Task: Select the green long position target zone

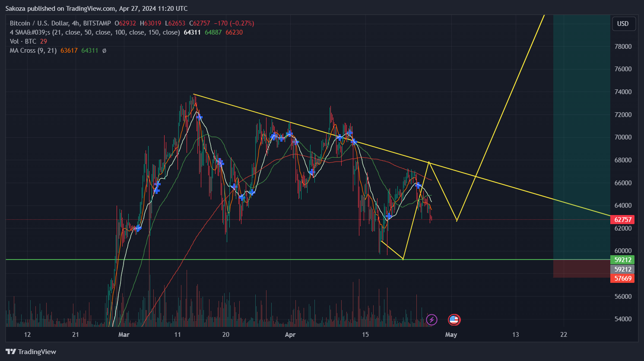Action: (x=581, y=137)
